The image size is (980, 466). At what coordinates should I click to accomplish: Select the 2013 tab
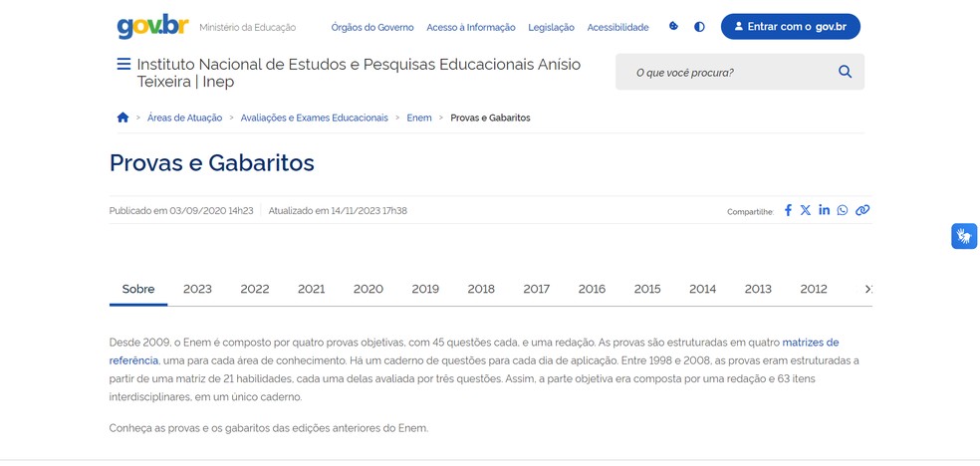(x=758, y=289)
